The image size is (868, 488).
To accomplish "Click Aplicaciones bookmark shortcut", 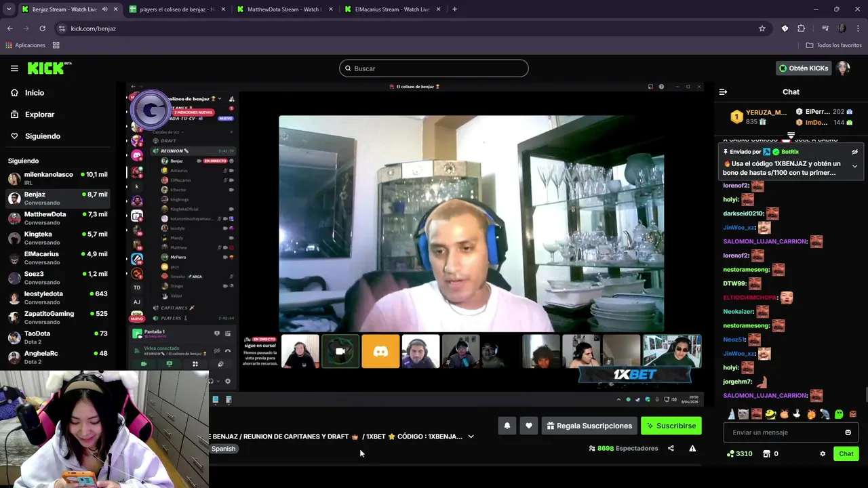I will tap(25, 45).
